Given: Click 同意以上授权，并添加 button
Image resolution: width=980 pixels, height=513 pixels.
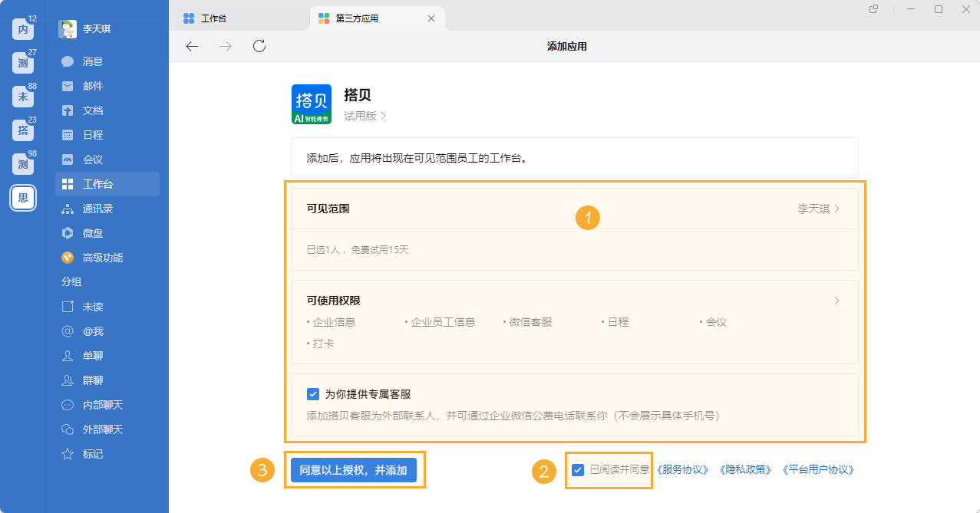Looking at the screenshot, I should 355,469.
